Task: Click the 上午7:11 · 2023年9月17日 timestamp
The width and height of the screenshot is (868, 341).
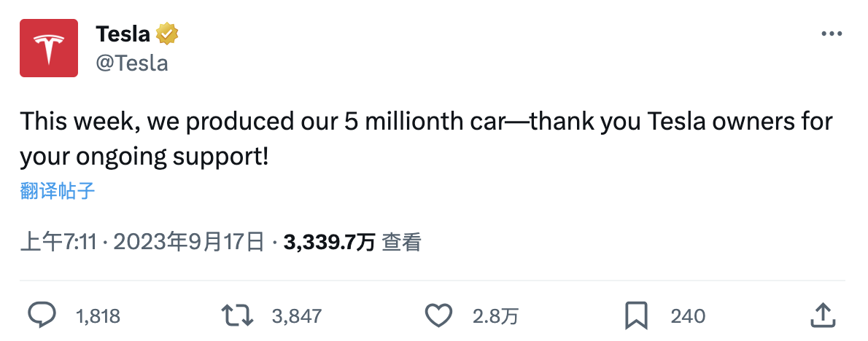Action: [x=142, y=242]
